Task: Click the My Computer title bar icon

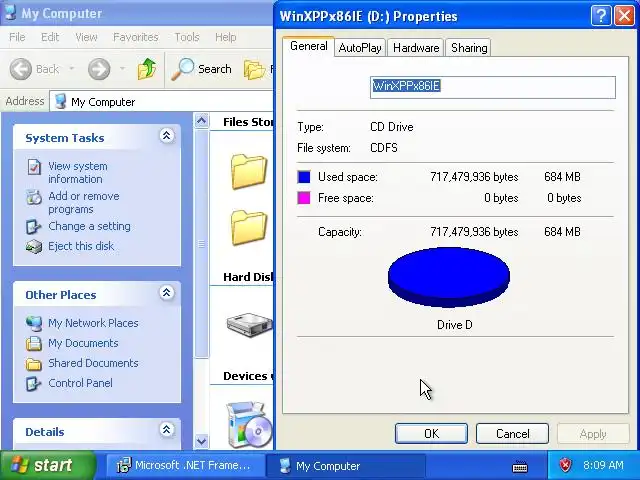Action: pyautogui.click(x=11, y=13)
